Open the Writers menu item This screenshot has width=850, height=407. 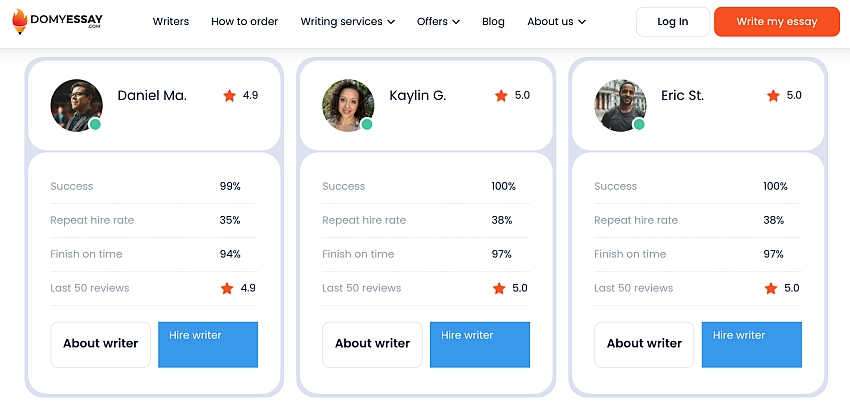171,21
